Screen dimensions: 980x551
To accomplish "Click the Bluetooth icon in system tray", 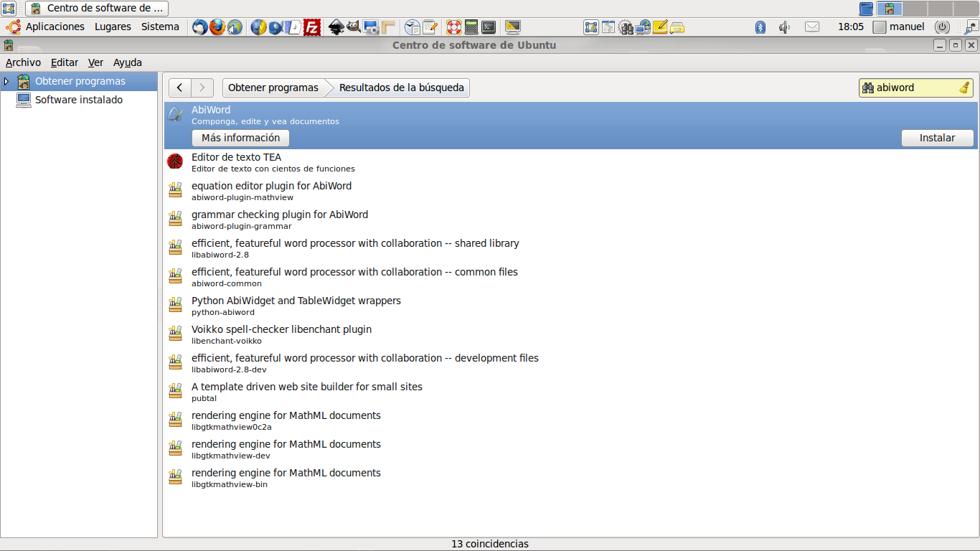I will tap(760, 27).
